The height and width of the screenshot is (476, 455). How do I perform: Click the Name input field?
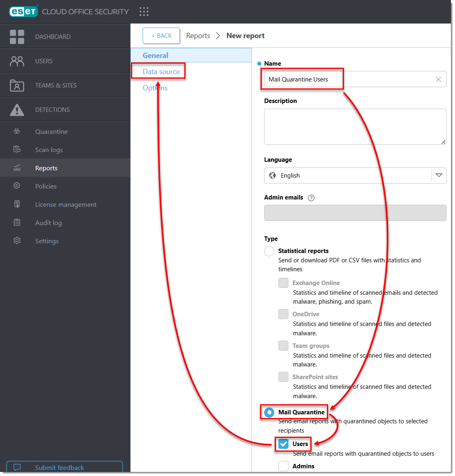click(356, 79)
